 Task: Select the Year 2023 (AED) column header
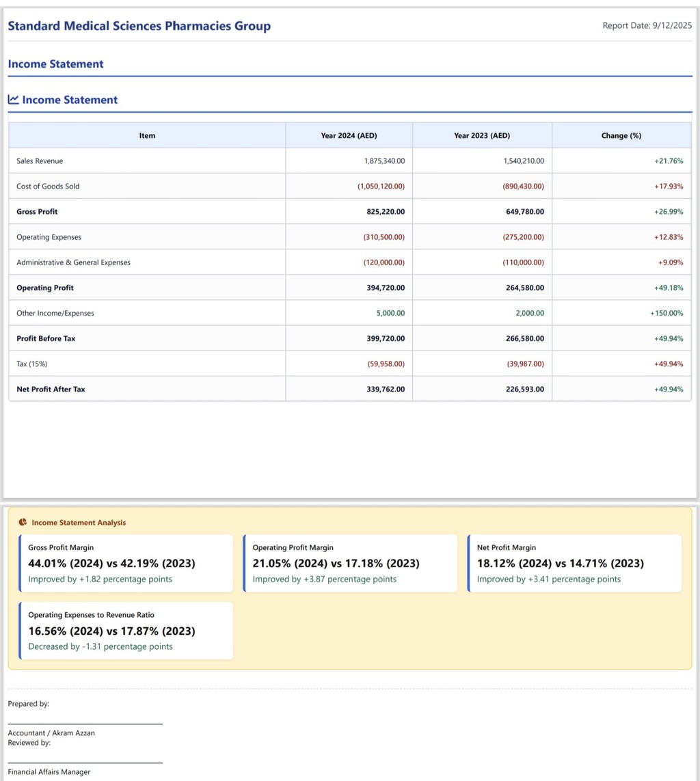click(x=482, y=135)
